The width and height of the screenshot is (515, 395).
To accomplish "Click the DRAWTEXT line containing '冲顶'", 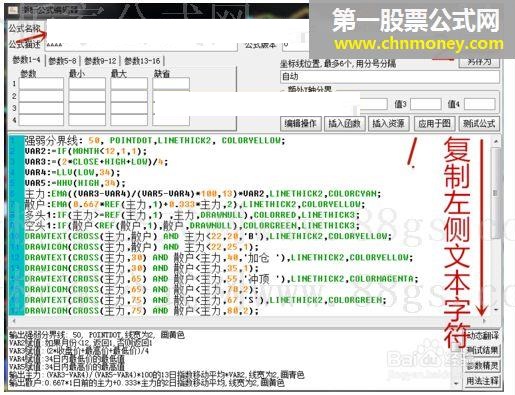I will pos(222,279).
